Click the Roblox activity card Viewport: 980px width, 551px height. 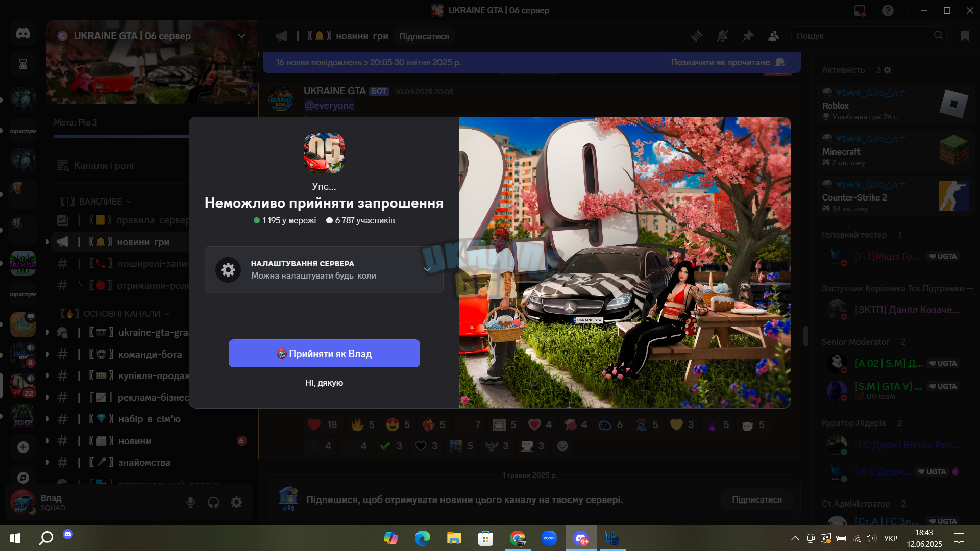pos(895,105)
